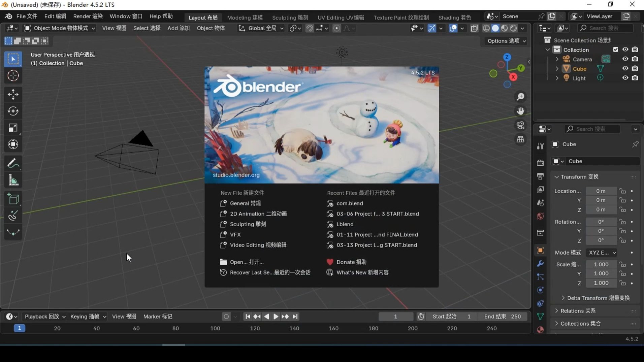Click Recover Last Session

pyautogui.click(x=270, y=272)
